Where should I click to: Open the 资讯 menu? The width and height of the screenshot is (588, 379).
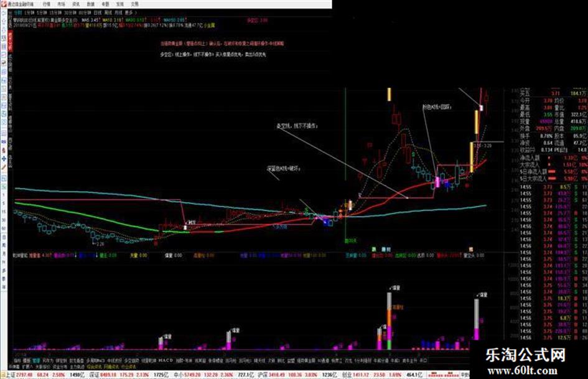coord(76,4)
